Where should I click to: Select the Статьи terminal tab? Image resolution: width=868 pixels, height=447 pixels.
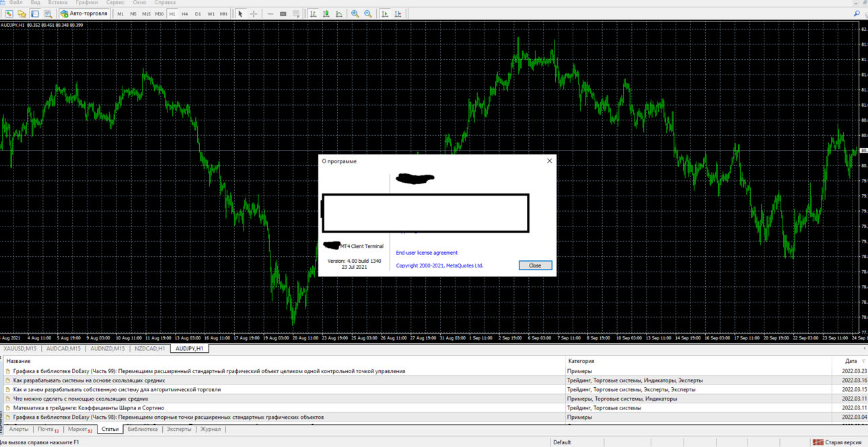[x=110, y=430]
